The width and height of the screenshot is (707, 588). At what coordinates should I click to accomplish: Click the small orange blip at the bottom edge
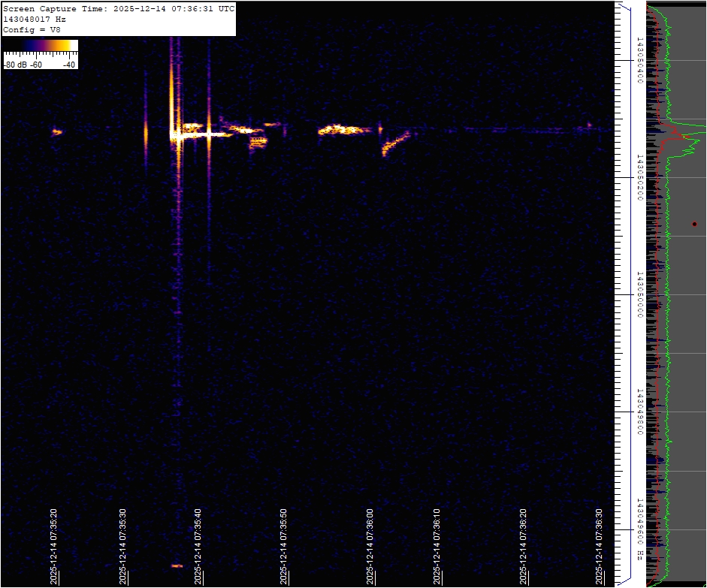click(x=177, y=565)
